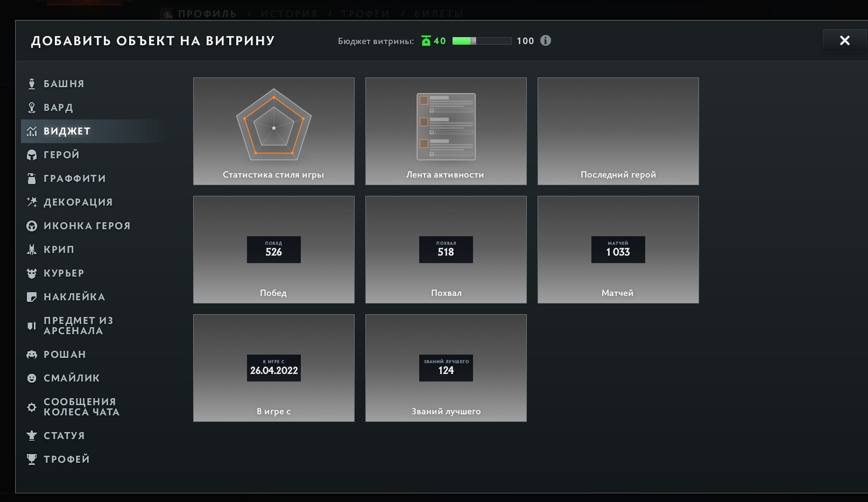Choose the Матчей widget showing 1 033
The height and width of the screenshot is (502, 868).
618,250
